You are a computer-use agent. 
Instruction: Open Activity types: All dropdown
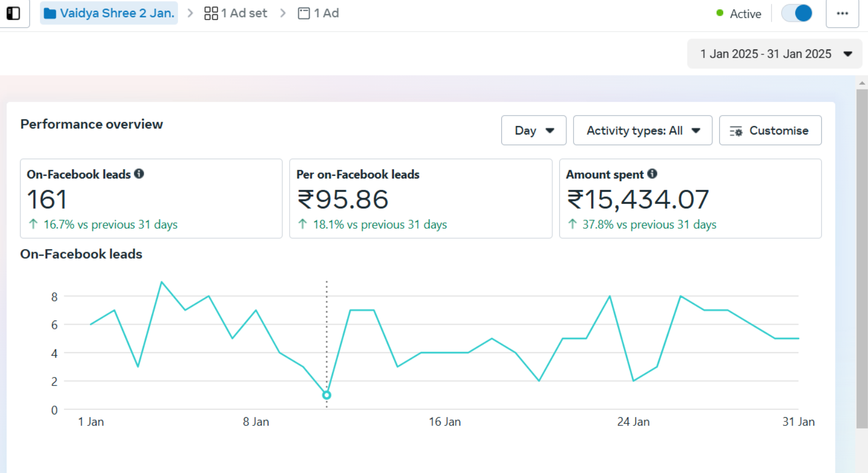pyautogui.click(x=642, y=131)
